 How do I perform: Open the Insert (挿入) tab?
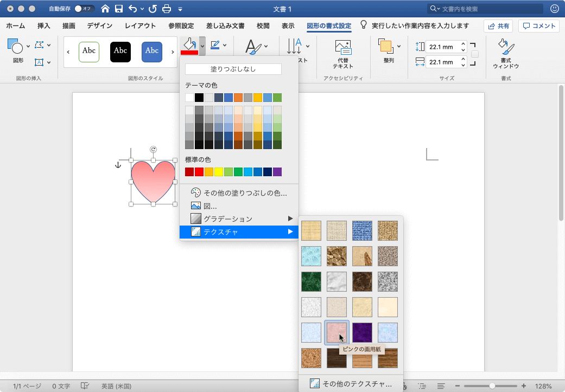(43, 26)
